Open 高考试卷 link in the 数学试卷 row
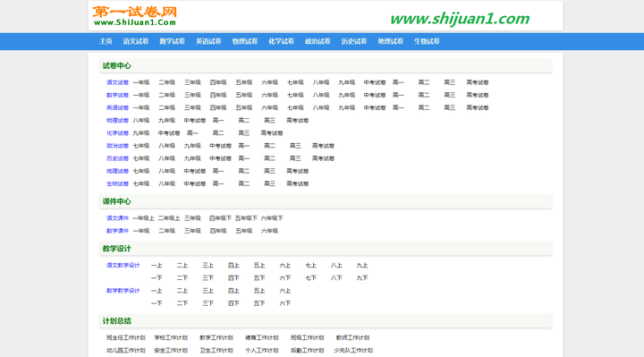Image resolution: width=644 pixels, height=357 pixels. tap(478, 96)
